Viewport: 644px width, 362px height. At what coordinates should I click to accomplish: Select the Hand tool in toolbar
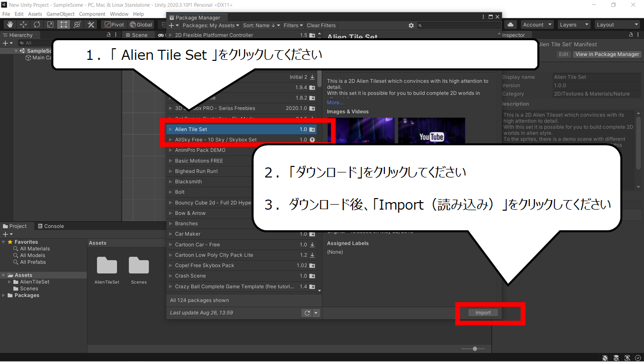click(x=10, y=25)
